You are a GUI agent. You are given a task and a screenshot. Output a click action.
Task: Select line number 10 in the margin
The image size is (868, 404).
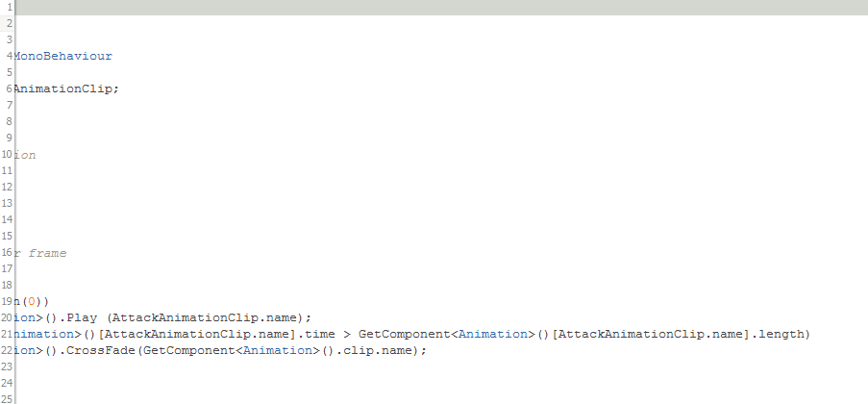point(7,154)
